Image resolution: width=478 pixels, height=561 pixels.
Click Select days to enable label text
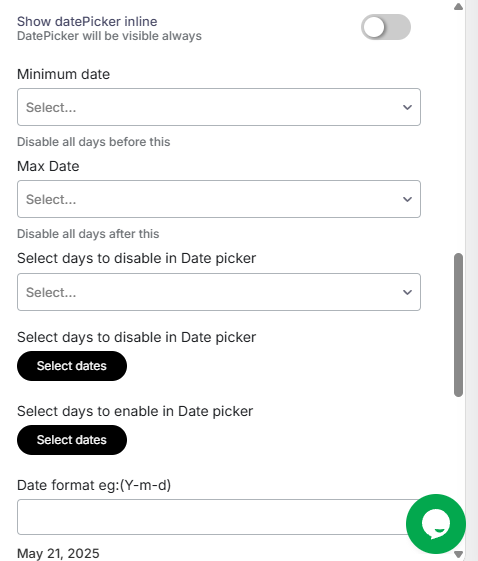[x=135, y=411]
